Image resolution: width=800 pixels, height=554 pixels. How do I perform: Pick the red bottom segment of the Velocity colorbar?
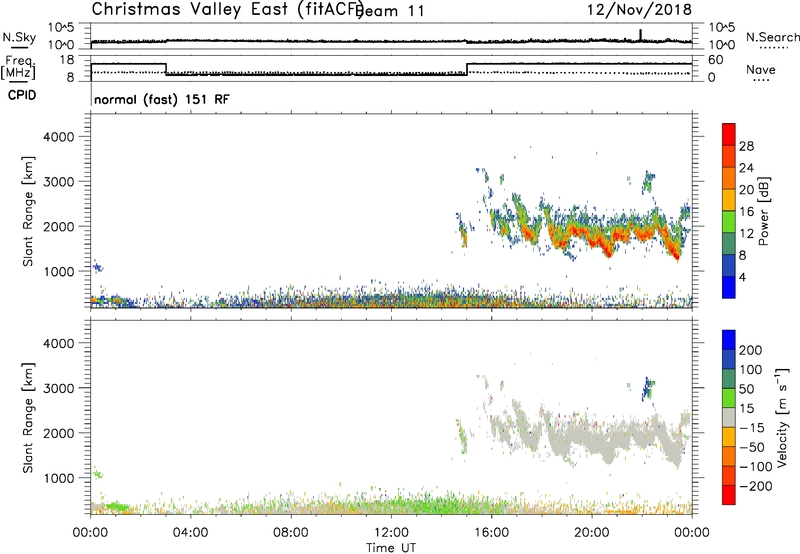tap(729, 495)
